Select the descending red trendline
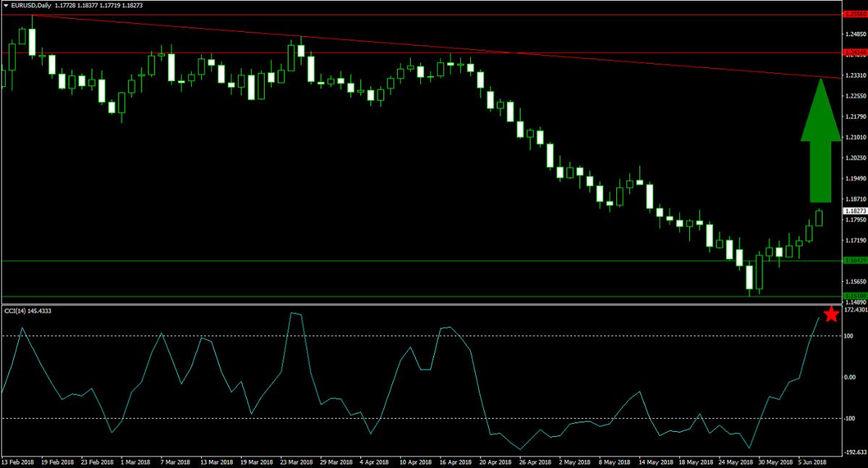The height and width of the screenshot is (468, 868). [x=434, y=46]
